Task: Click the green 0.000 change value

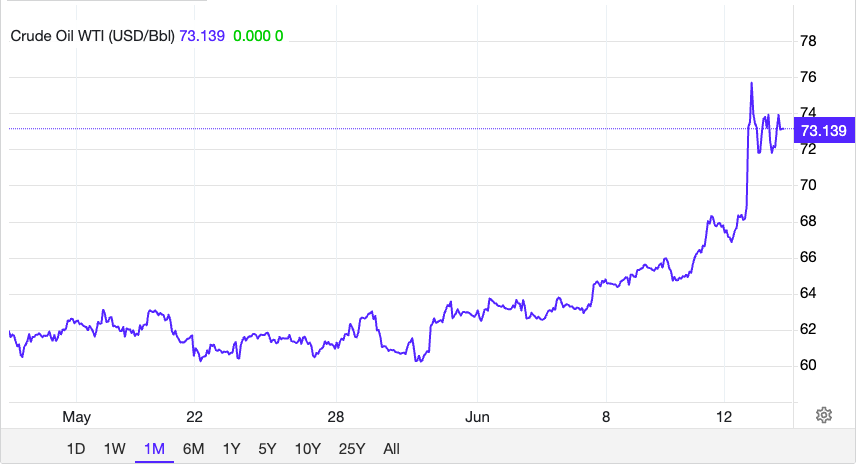Action: pyautogui.click(x=252, y=37)
